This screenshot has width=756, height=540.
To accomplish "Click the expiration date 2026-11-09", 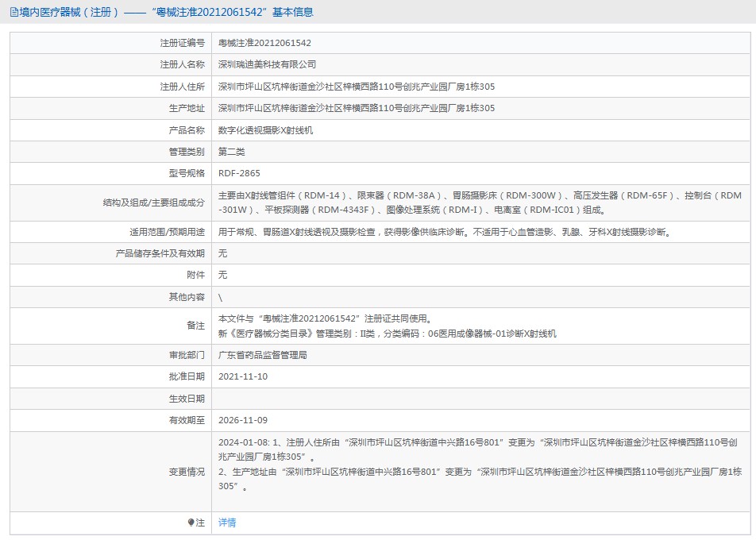I will coord(245,419).
